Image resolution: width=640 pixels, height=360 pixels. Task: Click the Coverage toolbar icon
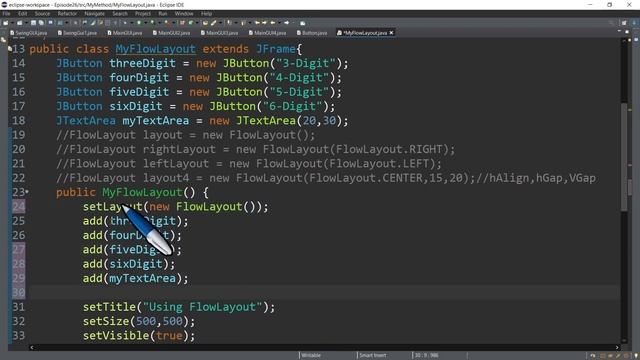152,23
